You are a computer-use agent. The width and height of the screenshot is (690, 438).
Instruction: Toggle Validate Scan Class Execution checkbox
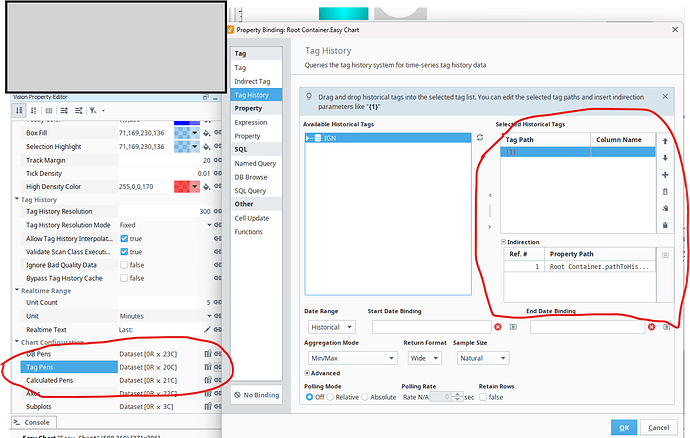[124, 252]
